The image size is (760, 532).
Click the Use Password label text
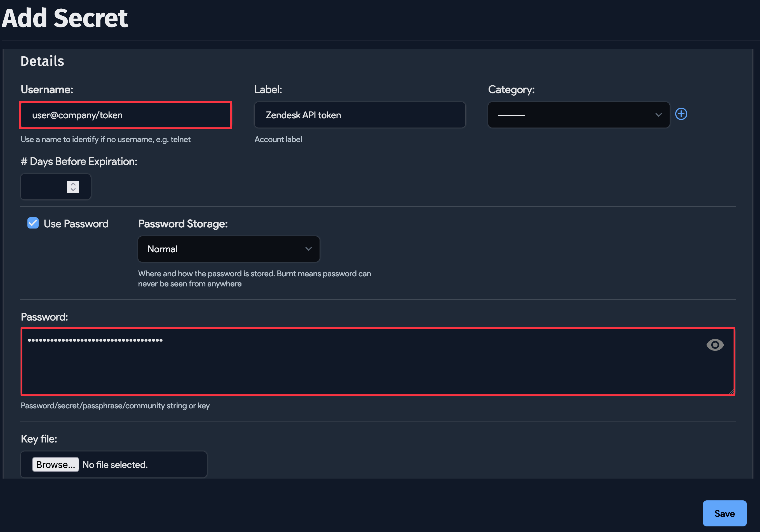[76, 224]
